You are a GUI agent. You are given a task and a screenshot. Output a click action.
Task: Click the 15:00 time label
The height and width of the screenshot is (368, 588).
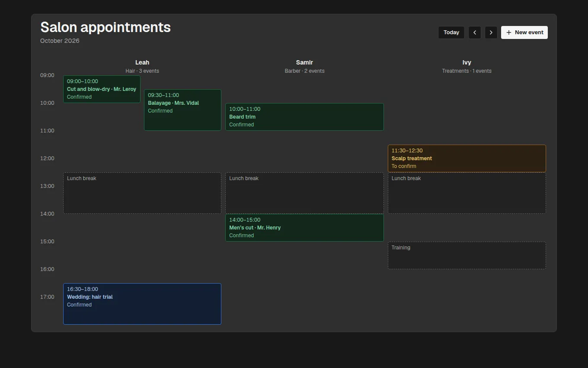47,242
